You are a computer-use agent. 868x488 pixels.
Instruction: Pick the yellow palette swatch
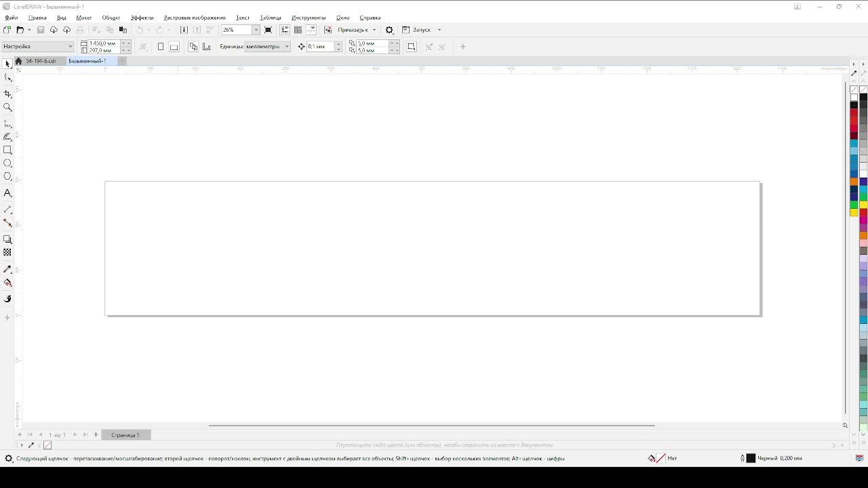(x=854, y=212)
